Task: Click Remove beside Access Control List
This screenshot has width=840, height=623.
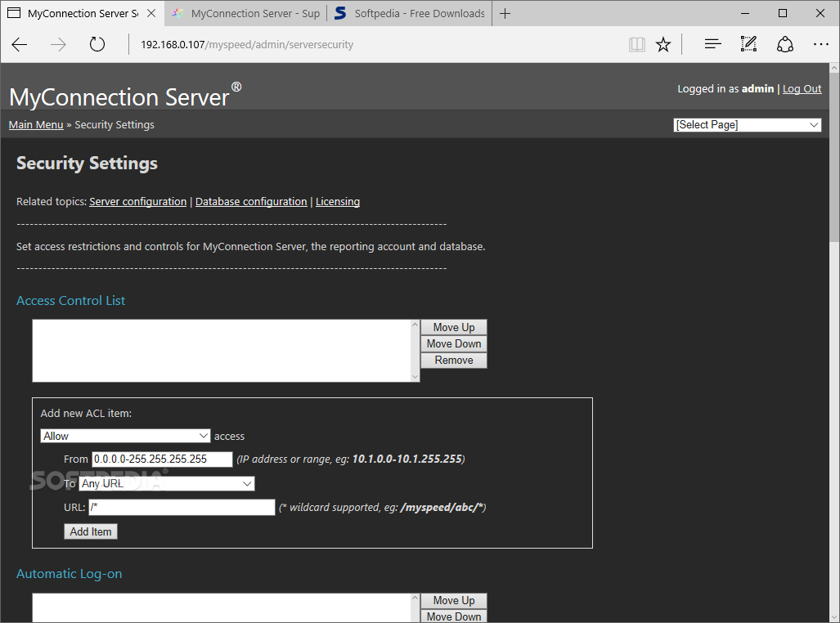Action: (454, 361)
